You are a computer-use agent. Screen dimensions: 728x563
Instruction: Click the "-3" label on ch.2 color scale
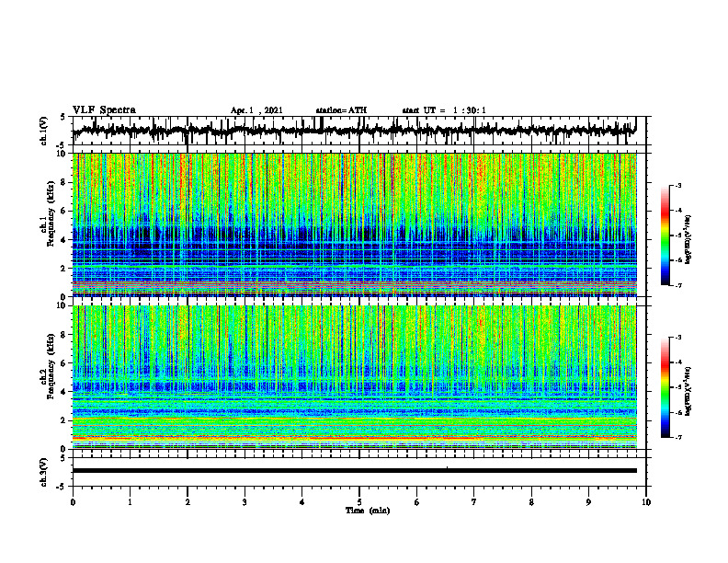(678, 338)
